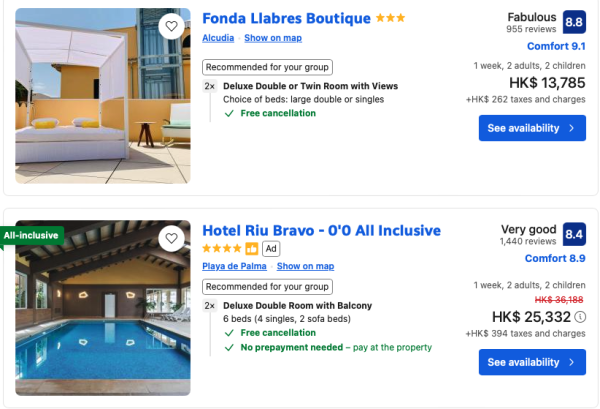Open Hotel Riu Bravo - 0'0 All Inclusive link
600x409 pixels.
pyautogui.click(x=320, y=231)
